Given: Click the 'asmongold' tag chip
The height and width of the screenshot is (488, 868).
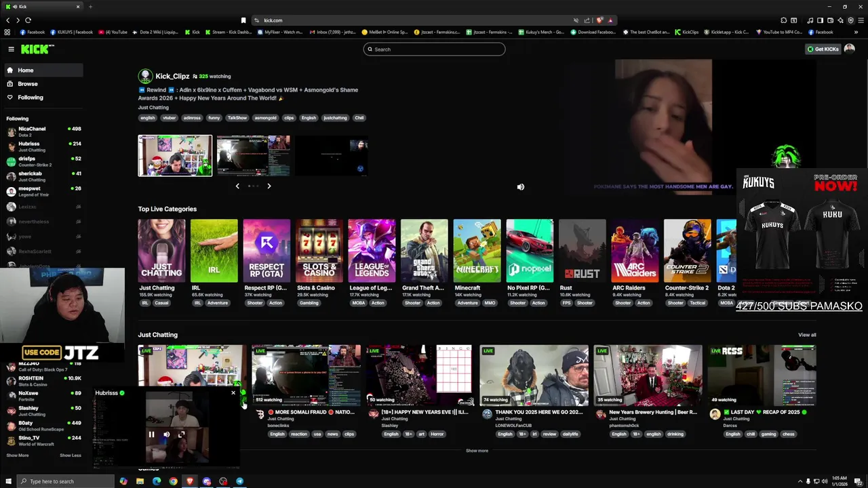Looking at the screenshot, I should coord(265,118).
